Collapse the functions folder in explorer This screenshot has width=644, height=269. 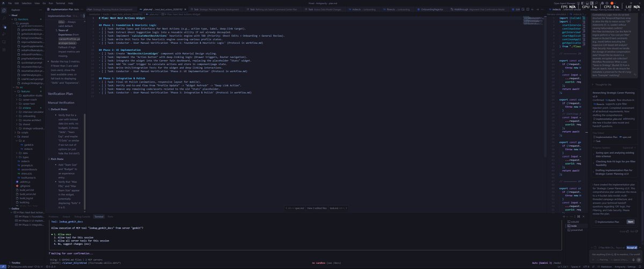coord(24,19)
